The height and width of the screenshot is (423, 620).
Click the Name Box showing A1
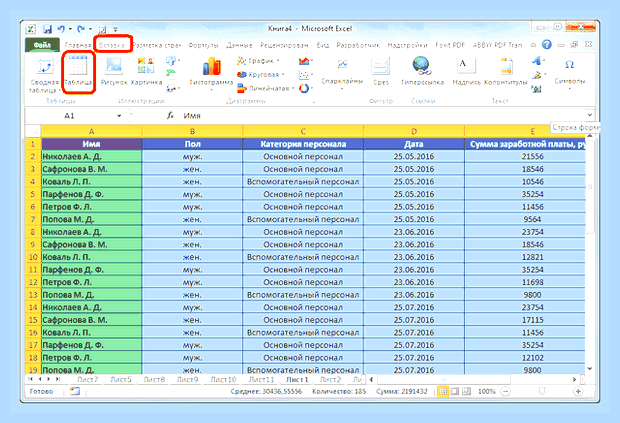pos(70,115)
